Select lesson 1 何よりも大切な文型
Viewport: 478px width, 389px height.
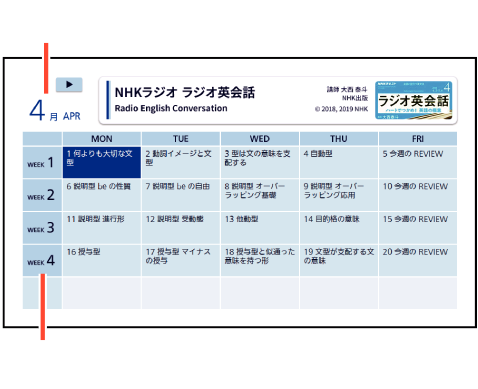[x=102, y=162]
